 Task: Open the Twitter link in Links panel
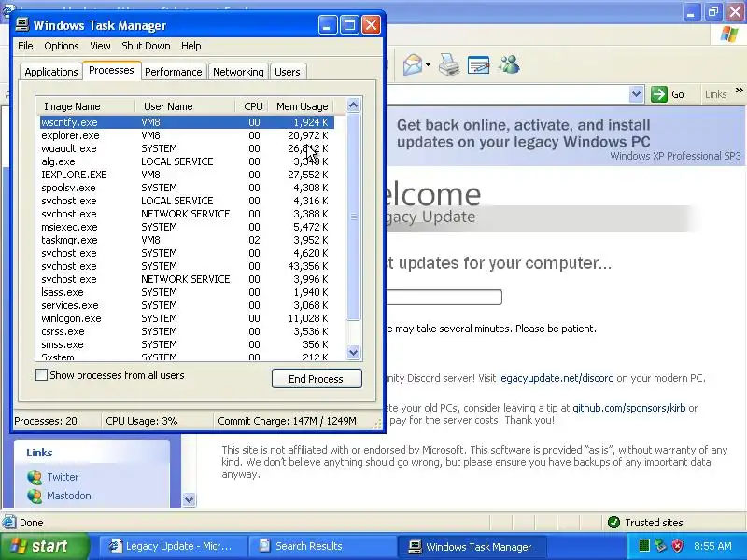click(63, 477)
